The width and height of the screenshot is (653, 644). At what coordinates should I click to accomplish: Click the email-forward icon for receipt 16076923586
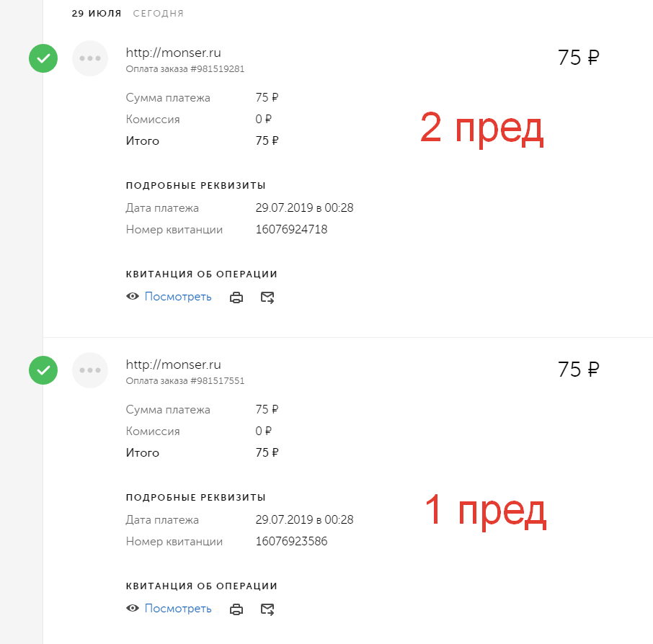267,609
